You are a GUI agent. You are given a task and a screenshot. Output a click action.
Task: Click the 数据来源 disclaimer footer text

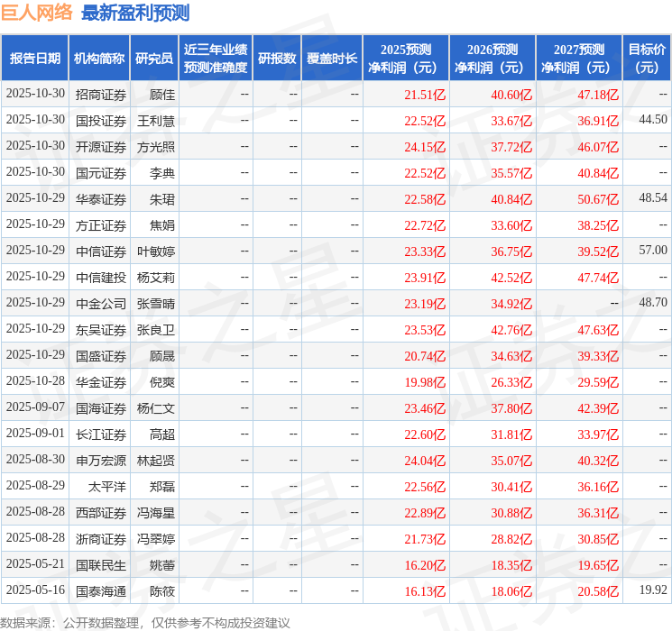click(145, 622)
